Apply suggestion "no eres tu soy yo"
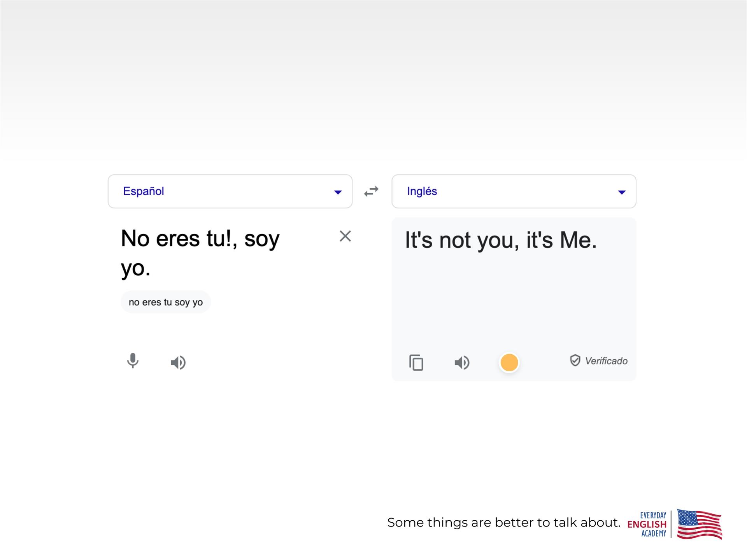 [x=166, y=302]
